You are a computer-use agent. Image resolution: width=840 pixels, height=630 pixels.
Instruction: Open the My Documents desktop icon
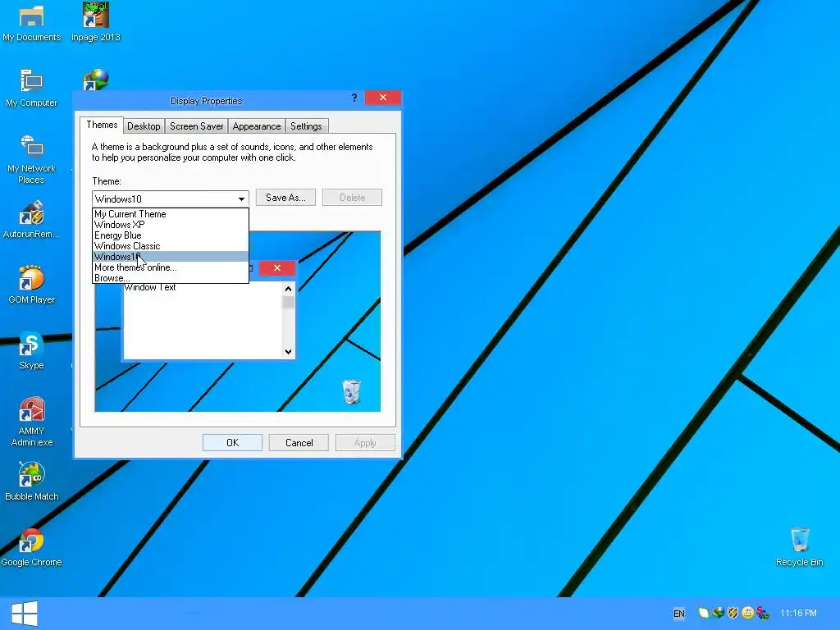31,24
